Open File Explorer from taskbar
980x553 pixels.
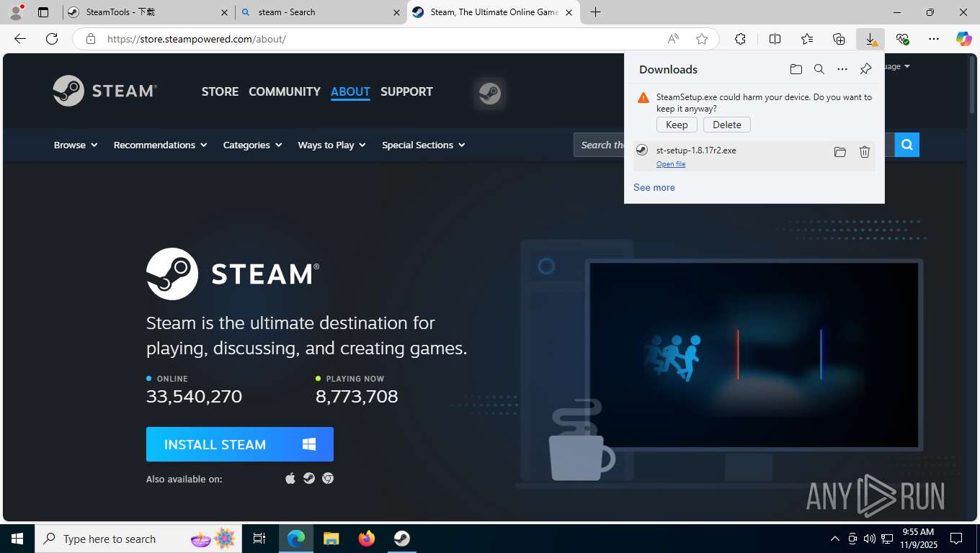point(331,539)
